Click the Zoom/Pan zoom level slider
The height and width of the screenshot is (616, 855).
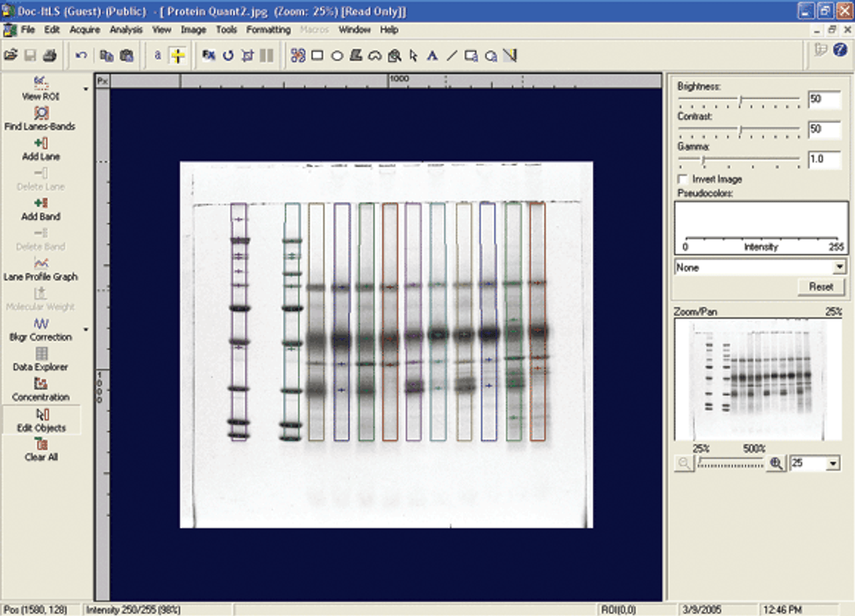click(x=730, y=463)
